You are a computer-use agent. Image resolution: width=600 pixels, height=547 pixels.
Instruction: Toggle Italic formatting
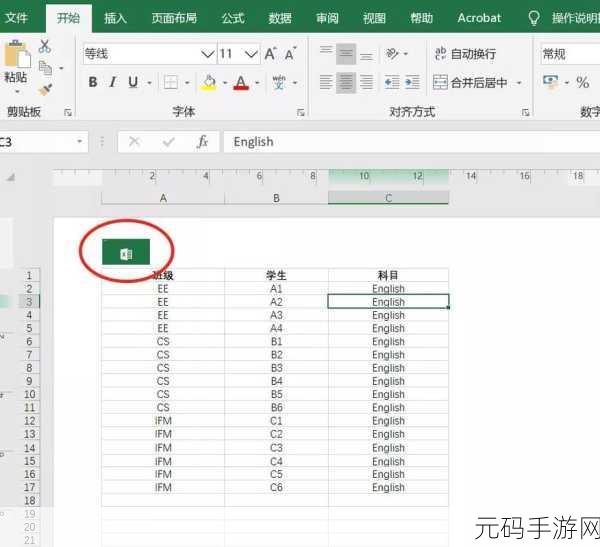pyautogui.click(x=112, y=82)
